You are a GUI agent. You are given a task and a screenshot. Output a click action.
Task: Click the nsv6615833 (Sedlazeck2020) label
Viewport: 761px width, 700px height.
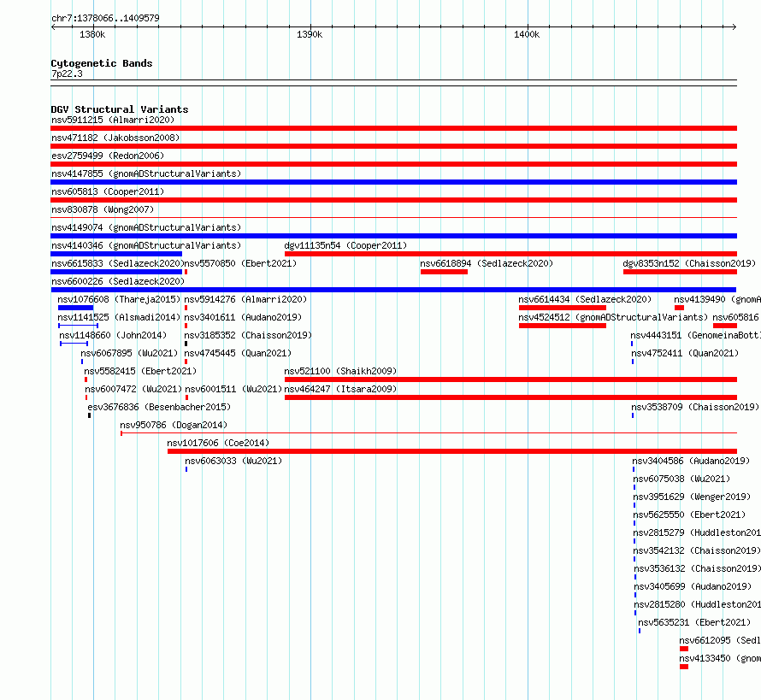pos(116,263)
